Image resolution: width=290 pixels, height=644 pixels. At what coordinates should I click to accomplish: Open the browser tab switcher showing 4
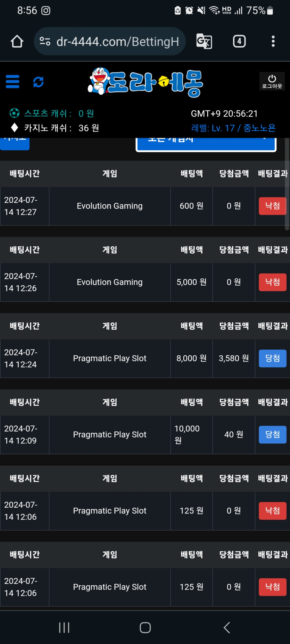coord(239,41)
